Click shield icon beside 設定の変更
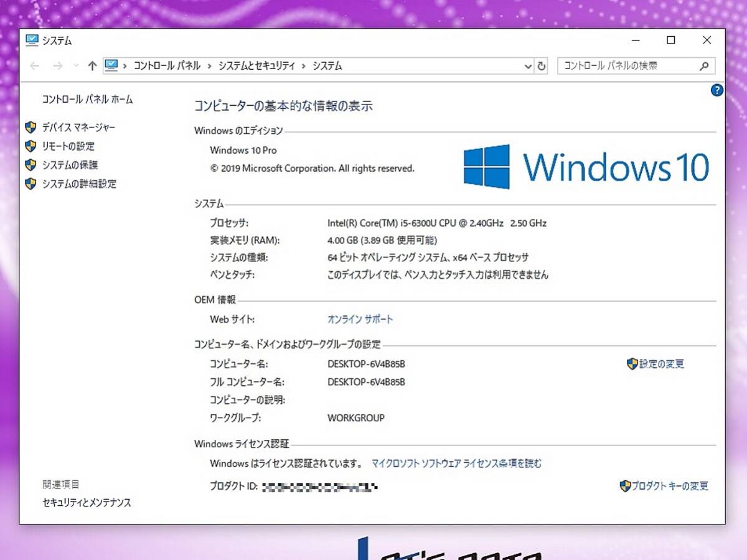The image size is (747, 560). click(x=632, y=364)
